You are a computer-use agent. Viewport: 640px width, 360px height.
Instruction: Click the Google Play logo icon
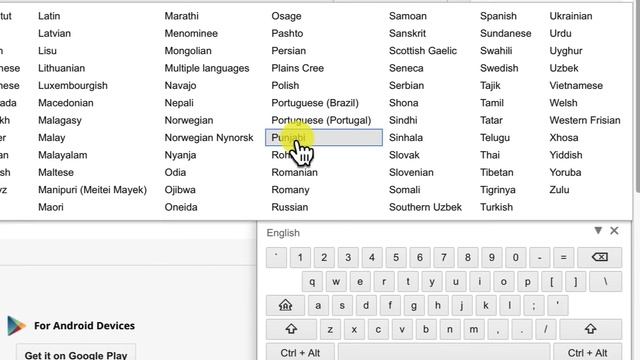click(x=16, y=326)
